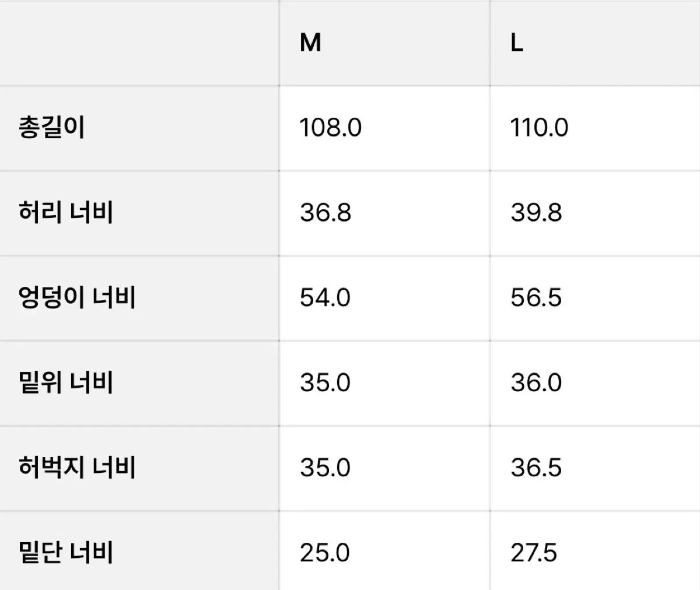Click the 36.8 waist width cell

tap(325, 212)
